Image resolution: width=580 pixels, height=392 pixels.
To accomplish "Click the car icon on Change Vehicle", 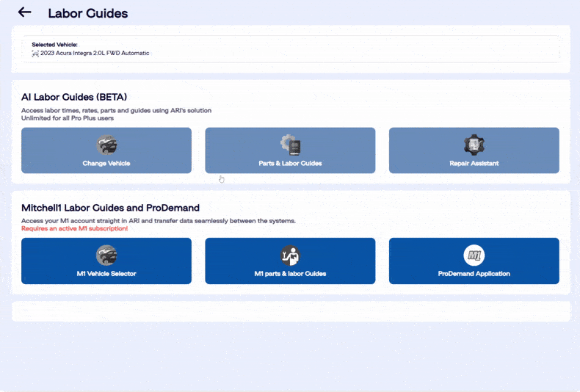I will click(x=106, y=145).
